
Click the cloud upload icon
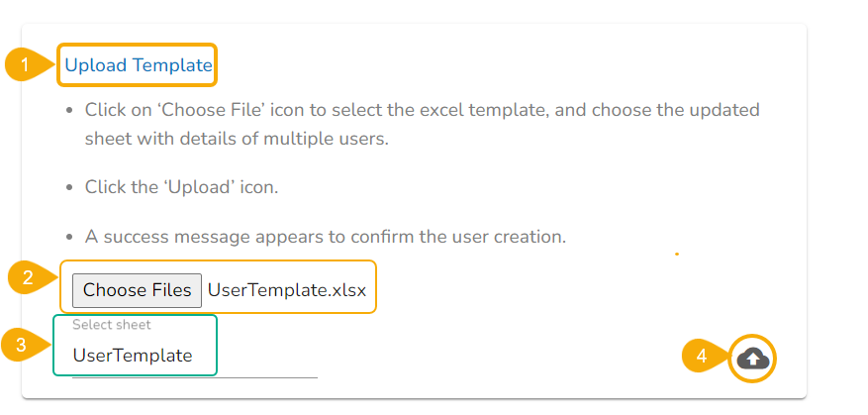pos(753,358)
